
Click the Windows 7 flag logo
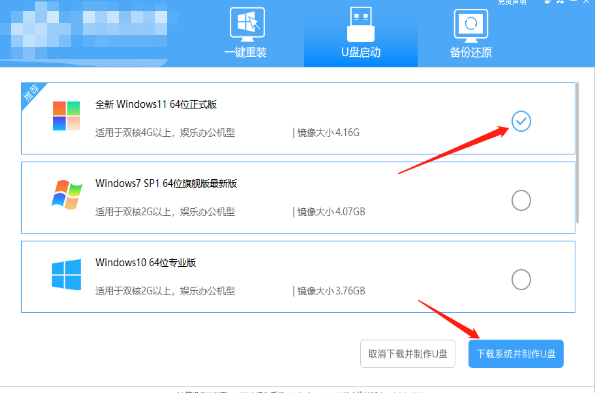click(x=67, y=195)
